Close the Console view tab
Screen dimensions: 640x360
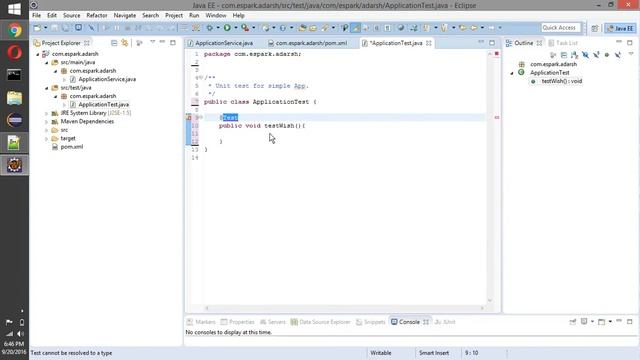pos(426,322)
